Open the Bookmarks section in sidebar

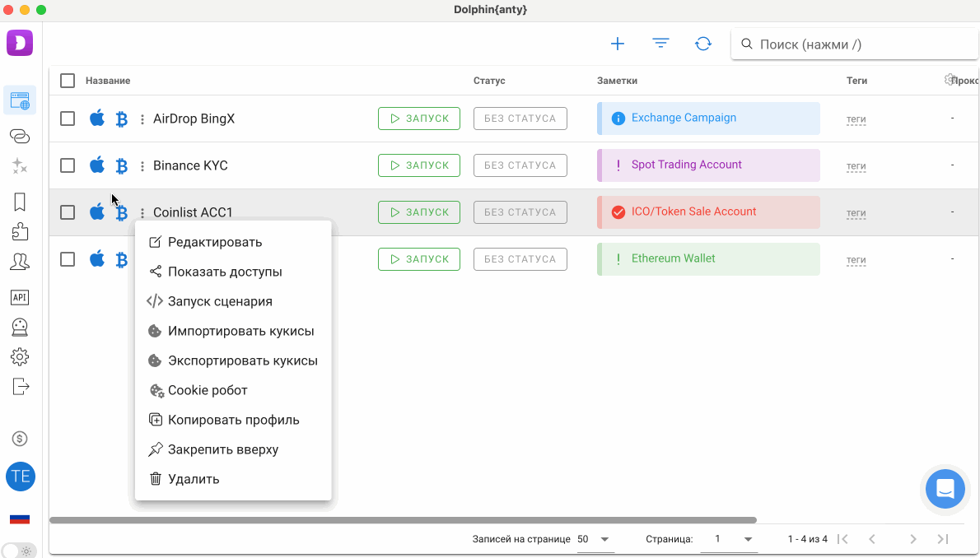(20, 202)
